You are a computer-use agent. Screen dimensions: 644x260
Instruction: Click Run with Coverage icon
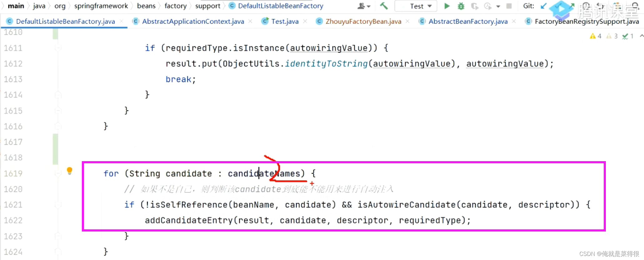click(x=474, y=6)
